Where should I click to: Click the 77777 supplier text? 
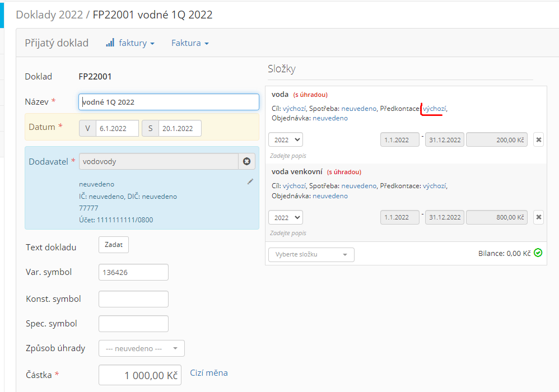click(x=88, y=208)
